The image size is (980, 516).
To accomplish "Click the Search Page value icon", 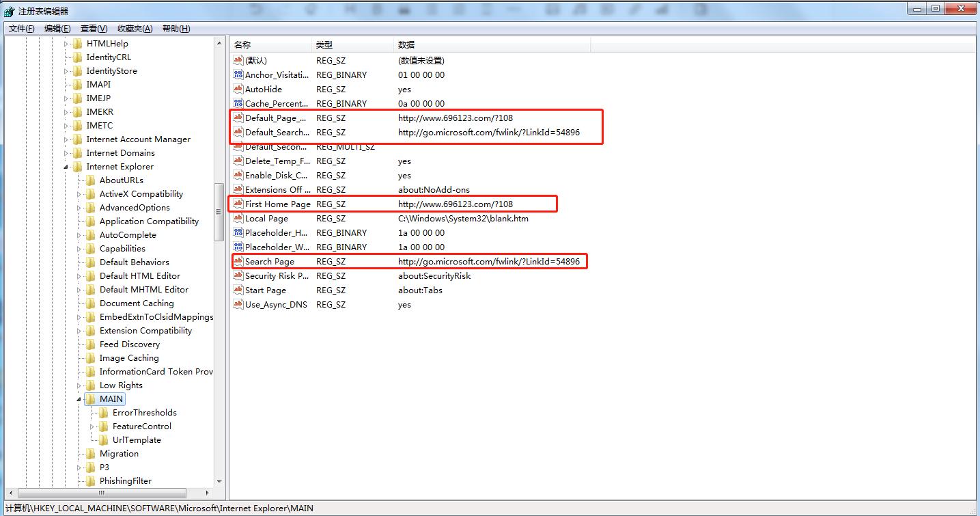I will (238, 261).
